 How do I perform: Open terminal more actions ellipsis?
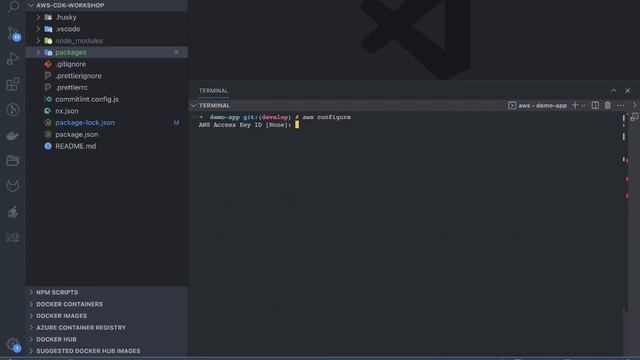(620, 105)
